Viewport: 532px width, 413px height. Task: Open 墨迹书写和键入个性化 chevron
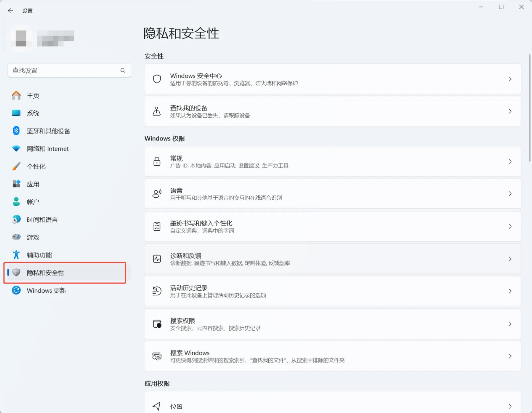coord(510,227)
